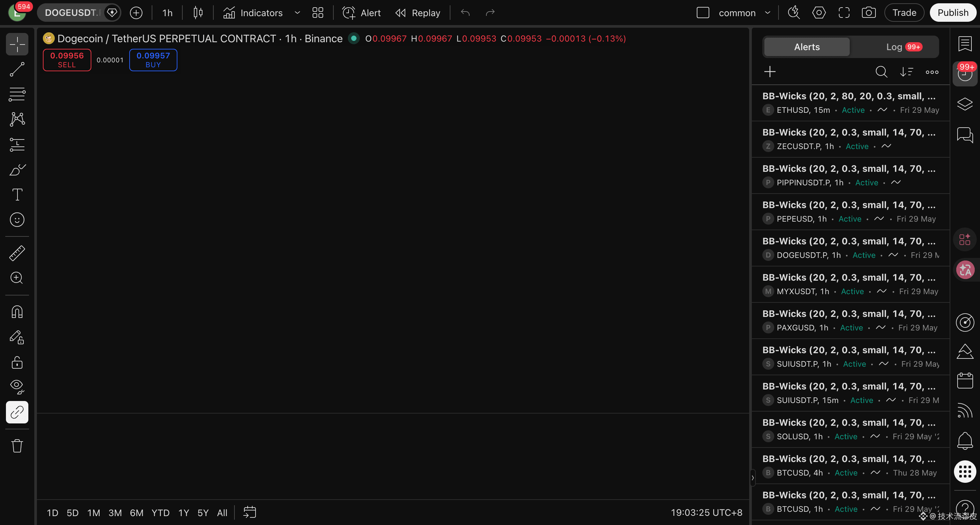This screenshot has width=980, height=525.
Task: Open the quick search lightning icon
Action: [x=794, y=13]
